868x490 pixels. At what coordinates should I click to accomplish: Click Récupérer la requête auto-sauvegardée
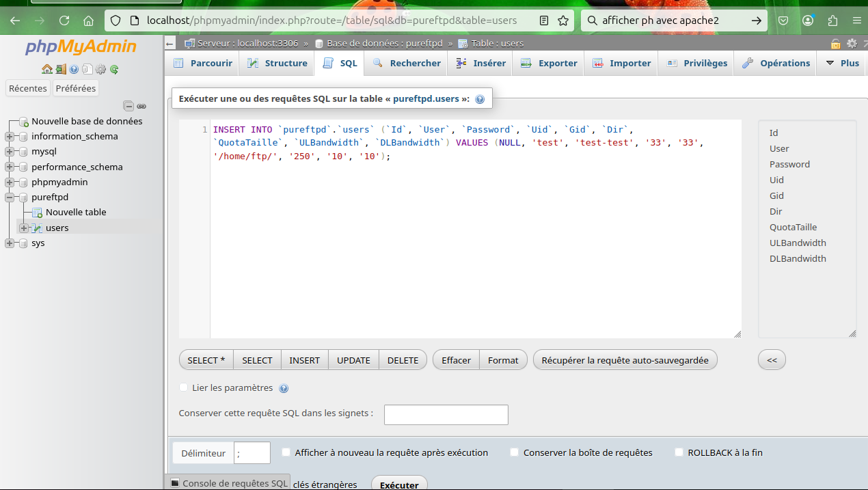click(625, 360)
